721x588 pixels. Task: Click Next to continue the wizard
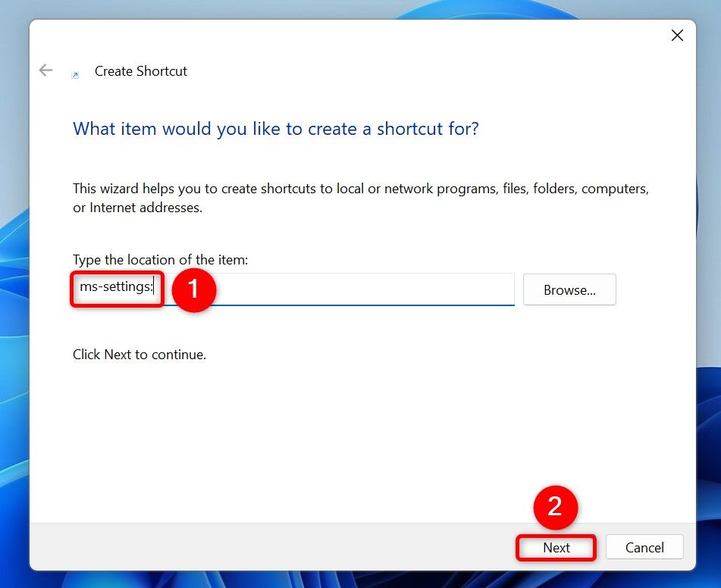556,547
